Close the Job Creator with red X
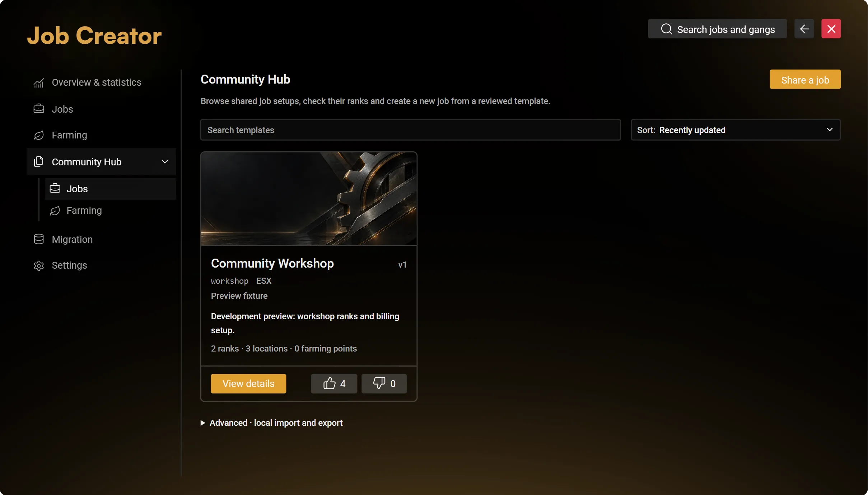The image size is (868, 495). [x=831, y=29]
